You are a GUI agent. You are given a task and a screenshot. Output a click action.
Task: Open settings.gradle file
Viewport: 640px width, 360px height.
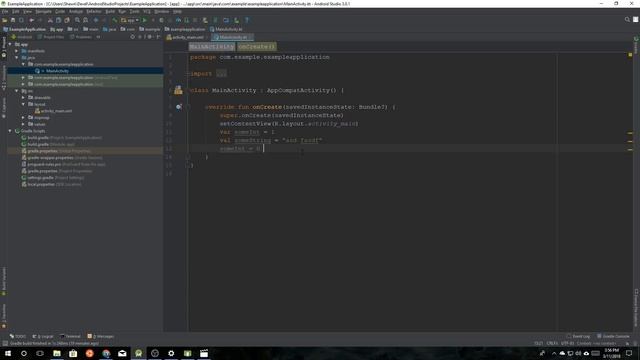pyautogui.click(x=53, y=178)
